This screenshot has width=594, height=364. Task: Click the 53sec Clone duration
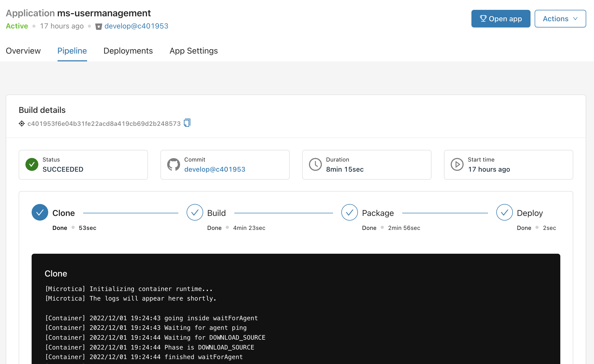(88, 228)
